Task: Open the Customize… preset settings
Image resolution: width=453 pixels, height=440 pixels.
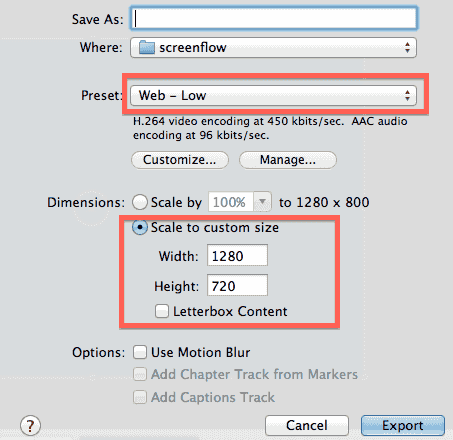Action: coord(180,160)
